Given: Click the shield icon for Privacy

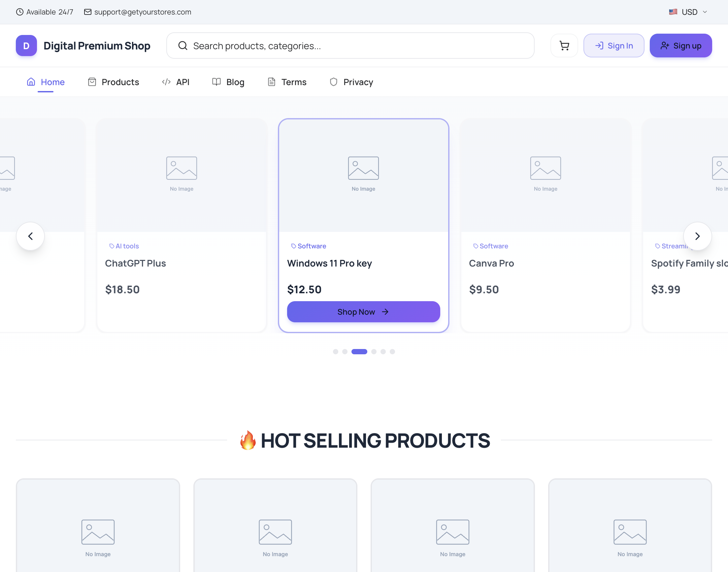Looking at the screenshot, I should point(333,82).
